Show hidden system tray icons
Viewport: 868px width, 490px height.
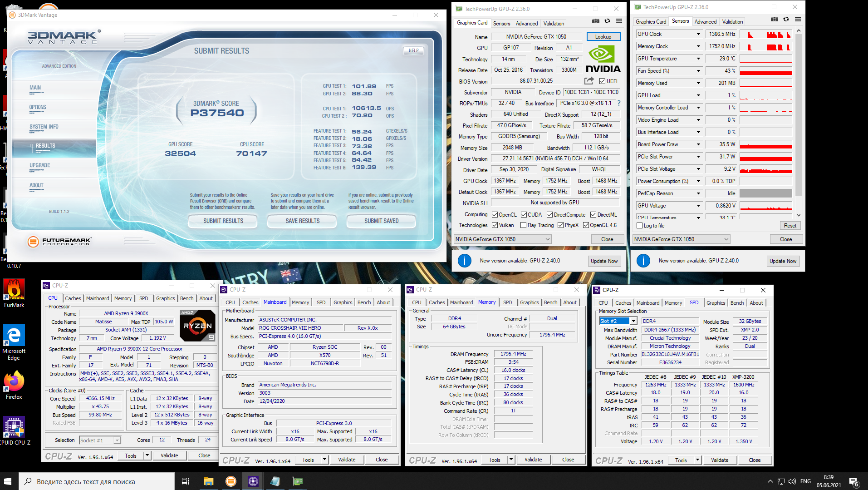coord(770,481)
